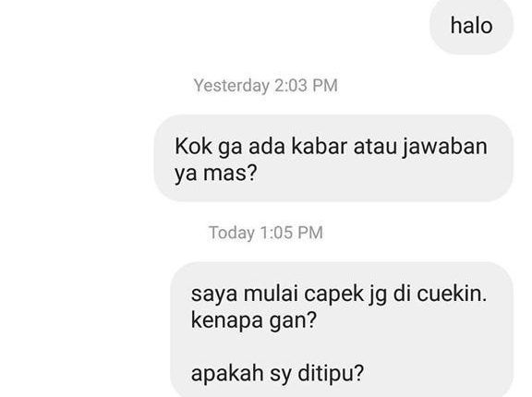Select the "Today 1:05 PM" timestamp

pos(266,233)
